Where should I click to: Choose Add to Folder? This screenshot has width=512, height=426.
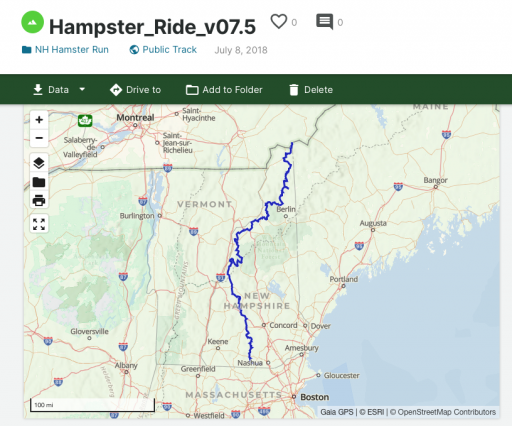pos(224,90)
